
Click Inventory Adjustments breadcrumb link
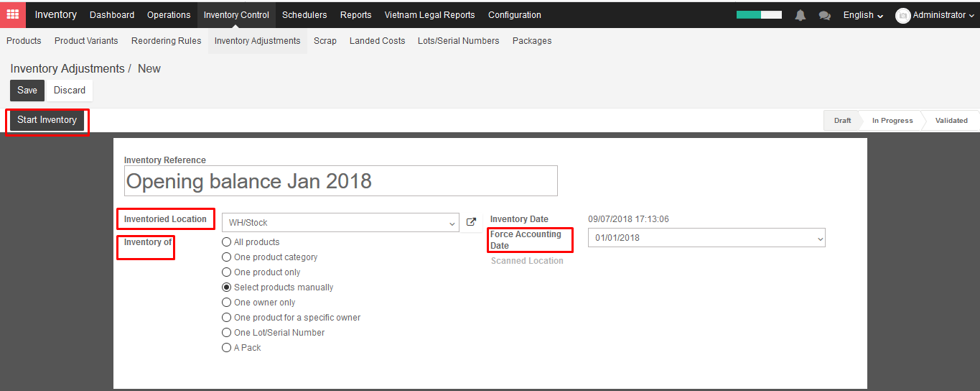(67, 69)
